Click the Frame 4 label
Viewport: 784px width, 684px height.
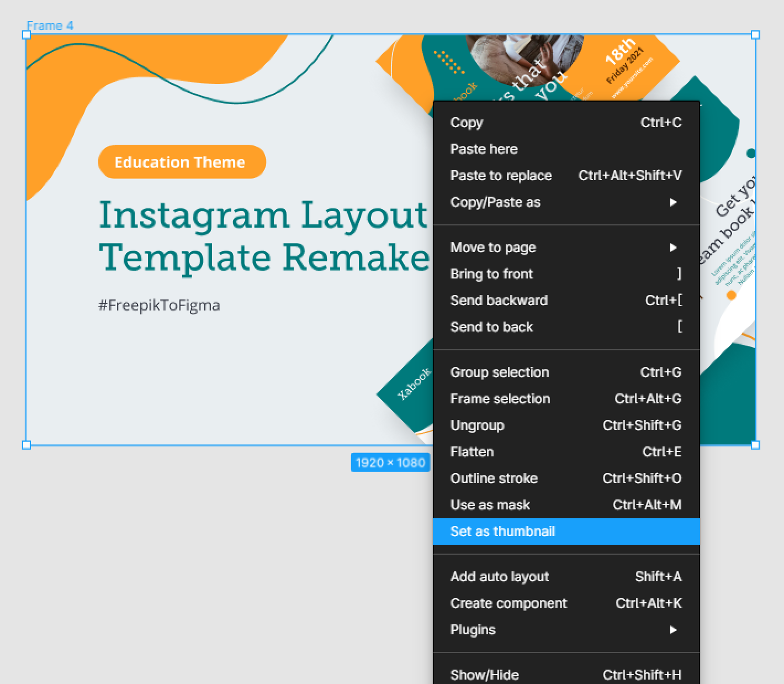click(x=50, y=25)
